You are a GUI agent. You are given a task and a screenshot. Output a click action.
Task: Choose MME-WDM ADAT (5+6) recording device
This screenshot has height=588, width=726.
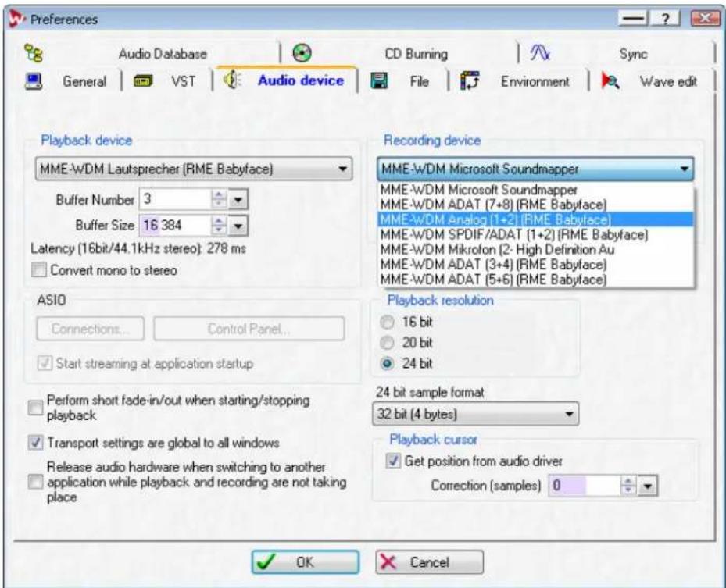pyautogui.click(x=535, y=279)
